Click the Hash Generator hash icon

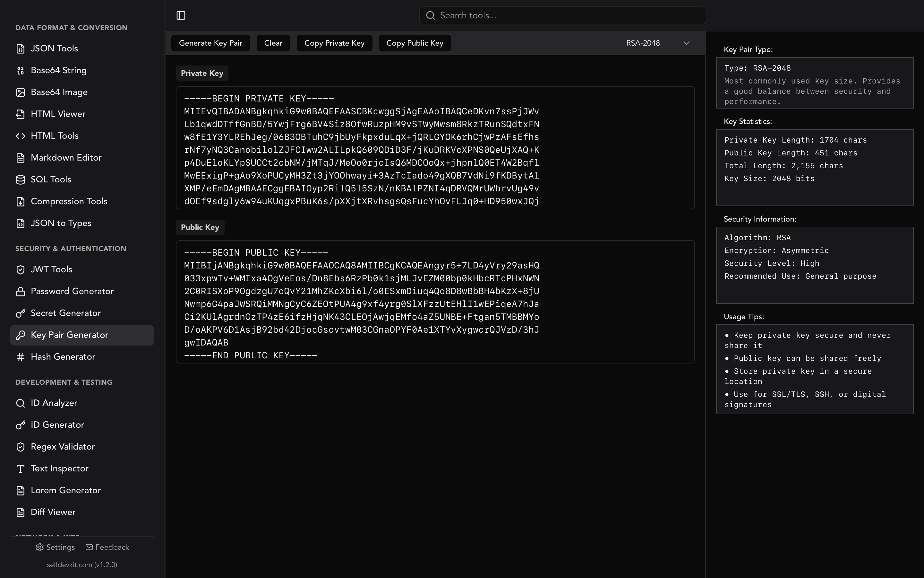[x=21, y=357]
